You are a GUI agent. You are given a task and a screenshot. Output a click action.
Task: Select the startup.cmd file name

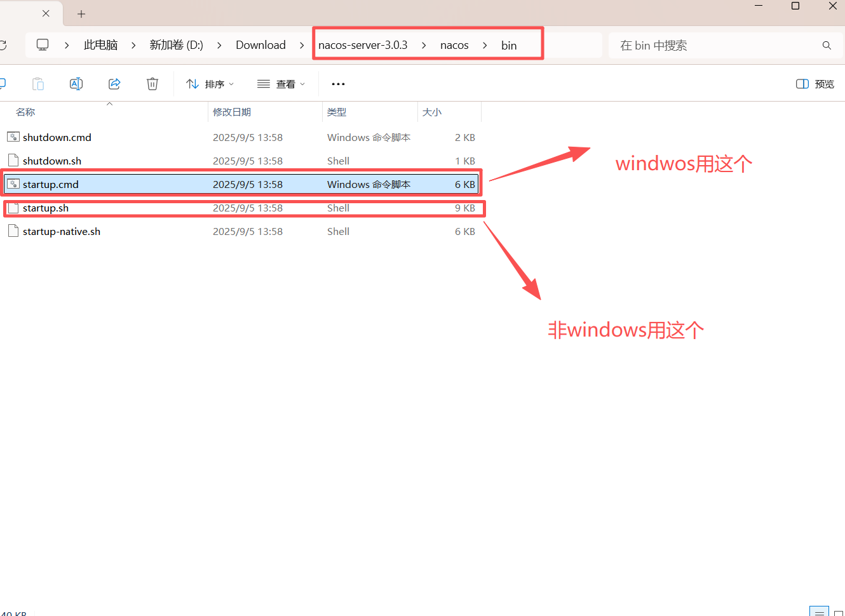[51, 184]
